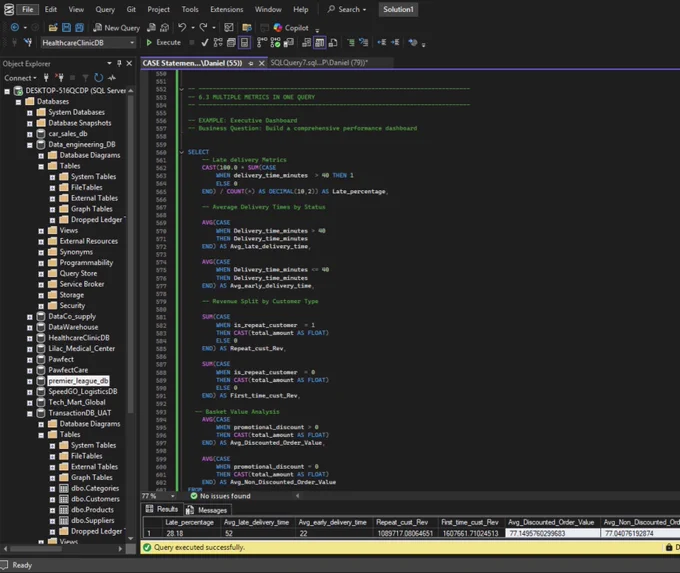Expand the dbo.Customers table node
Image resolution: width=680 pixels, height=573 pixels.
point(52,500)
